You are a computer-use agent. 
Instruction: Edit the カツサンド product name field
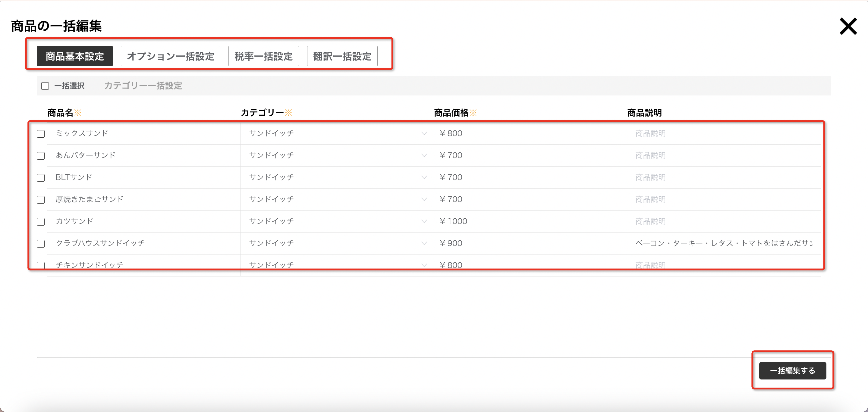tap(144, 221)
